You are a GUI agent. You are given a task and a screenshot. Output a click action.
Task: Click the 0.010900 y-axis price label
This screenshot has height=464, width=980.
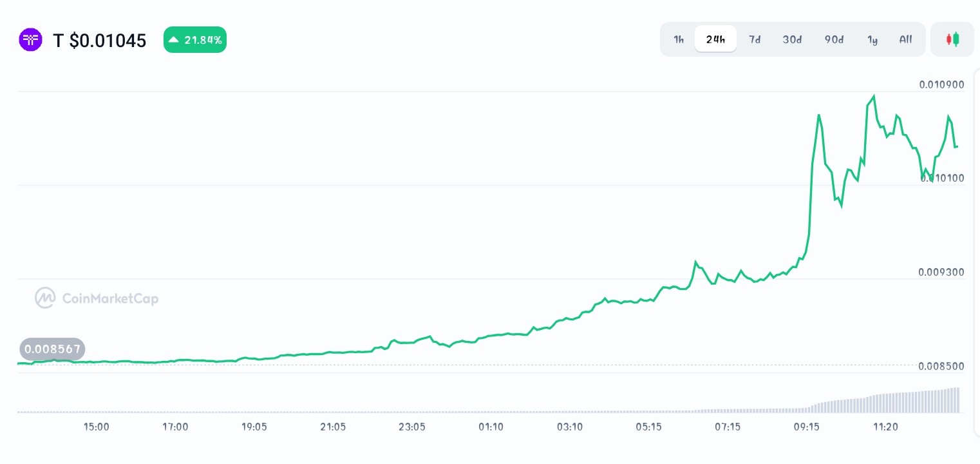tap(941, 84)
